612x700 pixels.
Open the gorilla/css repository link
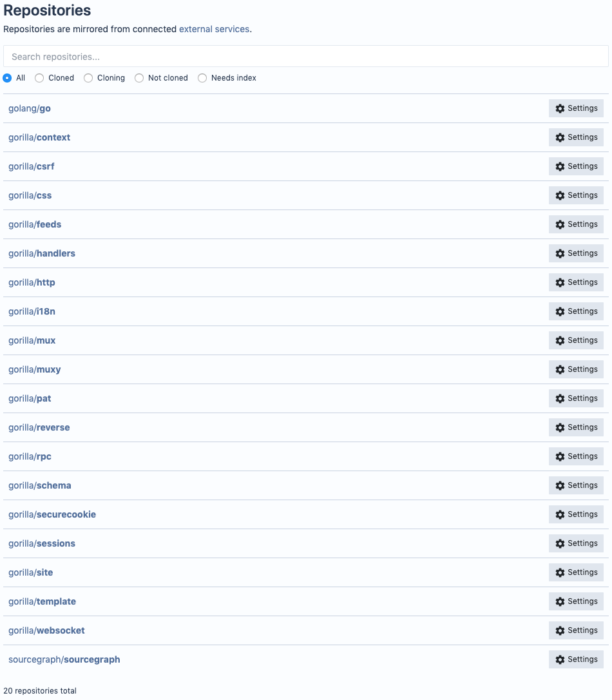pos(30,195)
